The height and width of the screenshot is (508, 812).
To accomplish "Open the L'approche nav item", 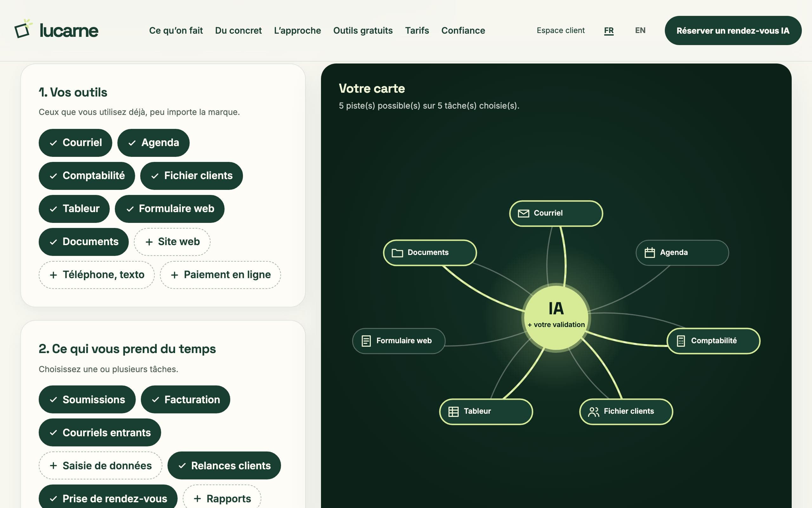I will (297, 30).
